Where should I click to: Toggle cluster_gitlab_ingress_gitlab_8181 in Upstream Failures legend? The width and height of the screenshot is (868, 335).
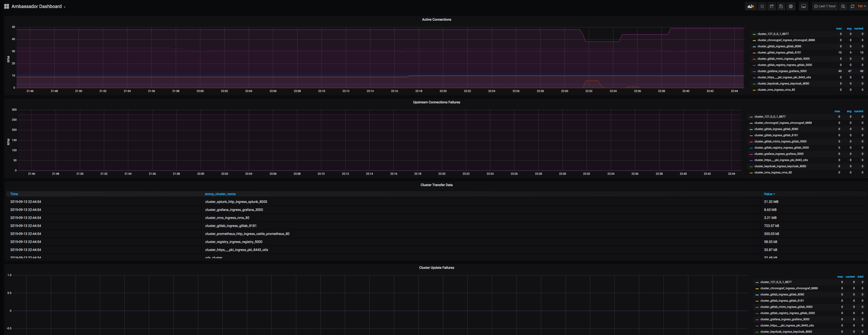[x=776, y=135]
